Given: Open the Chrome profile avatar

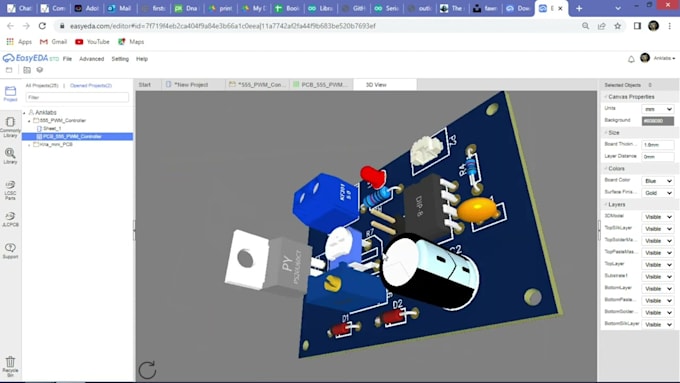Looking at the screenshot, I should point(654,26).
